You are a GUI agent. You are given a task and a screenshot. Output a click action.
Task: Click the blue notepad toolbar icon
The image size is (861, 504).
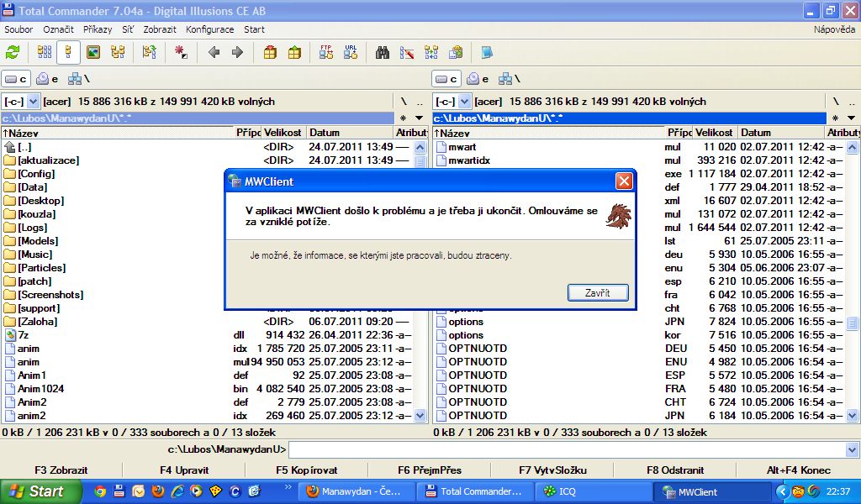point(487,53)
